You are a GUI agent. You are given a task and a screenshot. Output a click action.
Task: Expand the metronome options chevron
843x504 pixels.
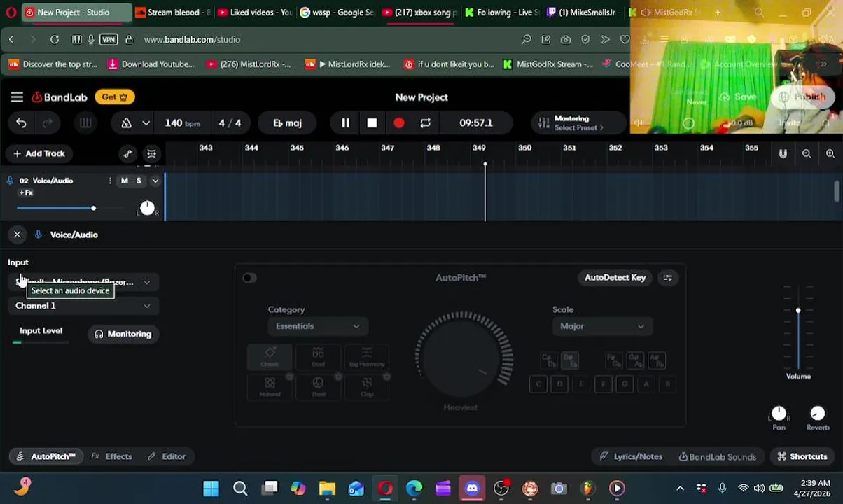click(x=146, y=123)
